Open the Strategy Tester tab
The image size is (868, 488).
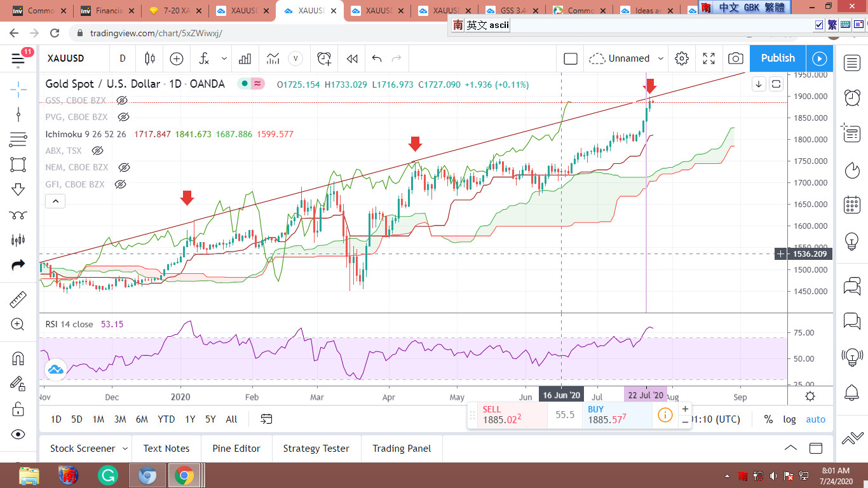(316, 449)
